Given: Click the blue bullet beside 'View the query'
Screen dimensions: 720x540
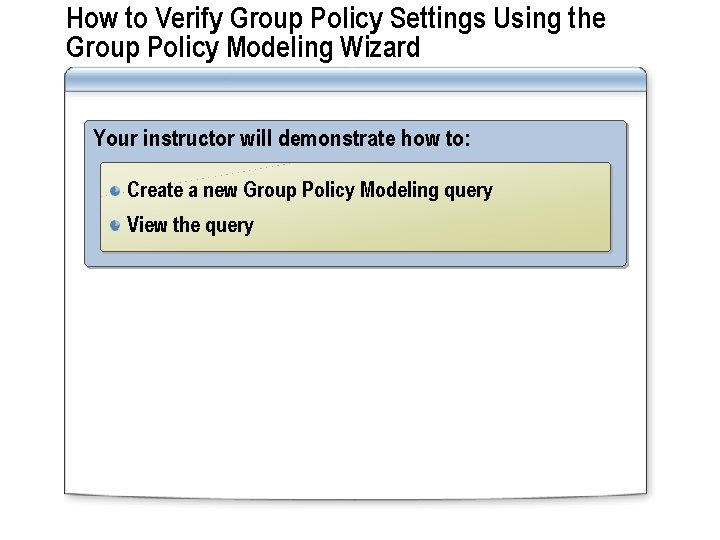Looking at the screenshot, I should (x=116, y=225).
